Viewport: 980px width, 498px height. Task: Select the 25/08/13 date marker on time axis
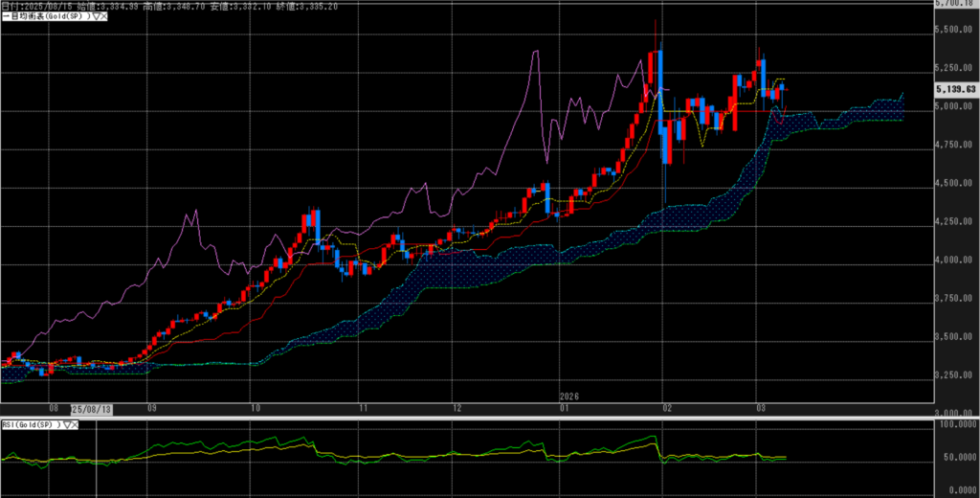tap(90, 408)
